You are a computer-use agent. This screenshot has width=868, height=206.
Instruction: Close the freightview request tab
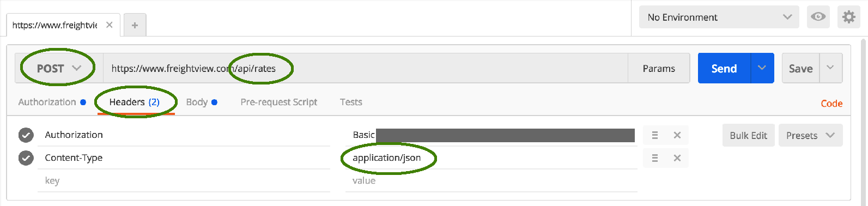point(110,25)
